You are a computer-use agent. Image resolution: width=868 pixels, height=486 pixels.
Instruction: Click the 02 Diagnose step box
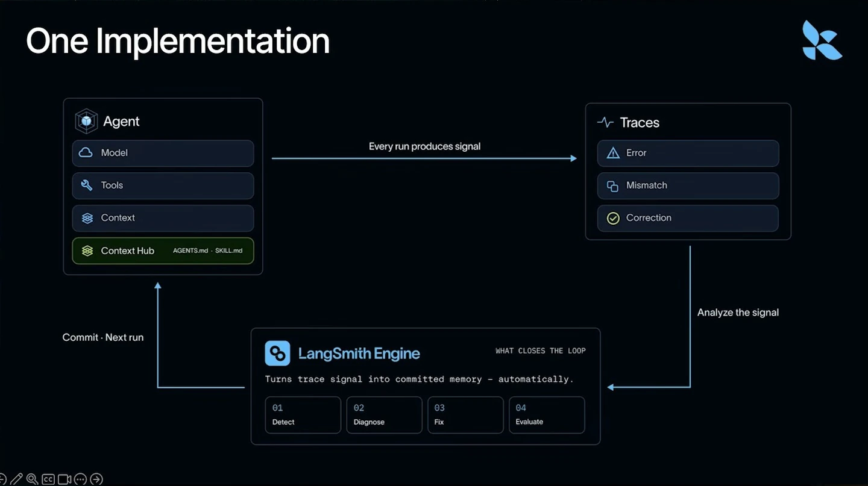click(x=384, y=414)
